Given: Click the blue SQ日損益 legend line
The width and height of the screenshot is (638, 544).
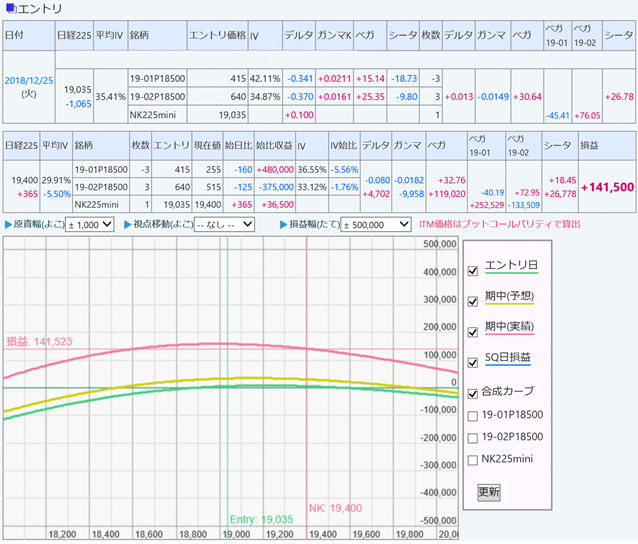Looking at the screenshot, I should coord(508,365).
